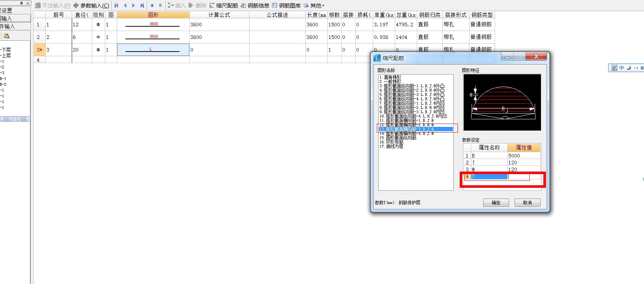The width and height of the screenshot is (644, 284).
Task: Click the 钢筋类型 column header
Action: coord(482,15)
